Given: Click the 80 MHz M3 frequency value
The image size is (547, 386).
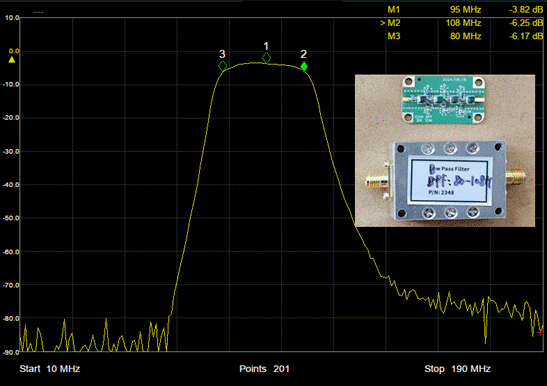Looking at the screenshot, I should [465, 36].
